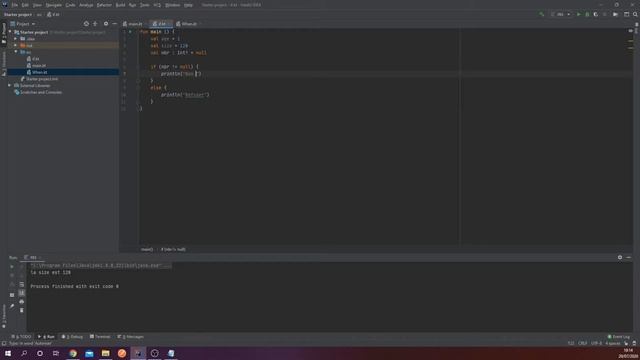
Task: Collapse the src folder
Action: pyautogui.click(x=16, y=52)
